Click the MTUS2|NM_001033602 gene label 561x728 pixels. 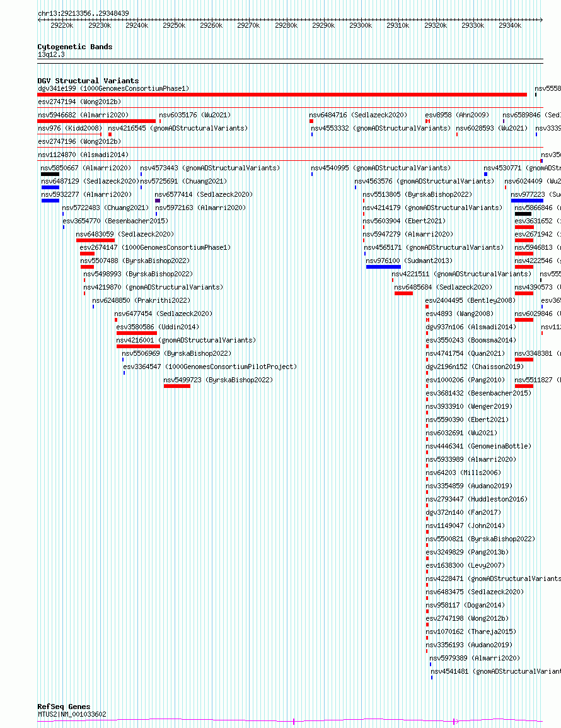(72, 715)
